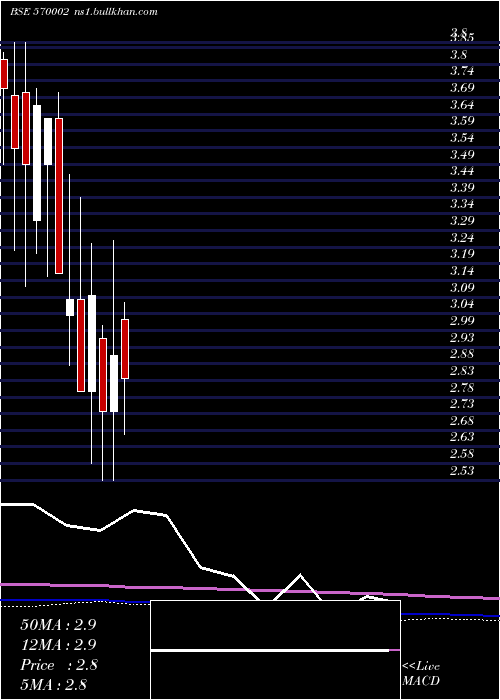
Task: Select the 3.59 price level label
Action: pyautogui.click(x=462, y=121)
